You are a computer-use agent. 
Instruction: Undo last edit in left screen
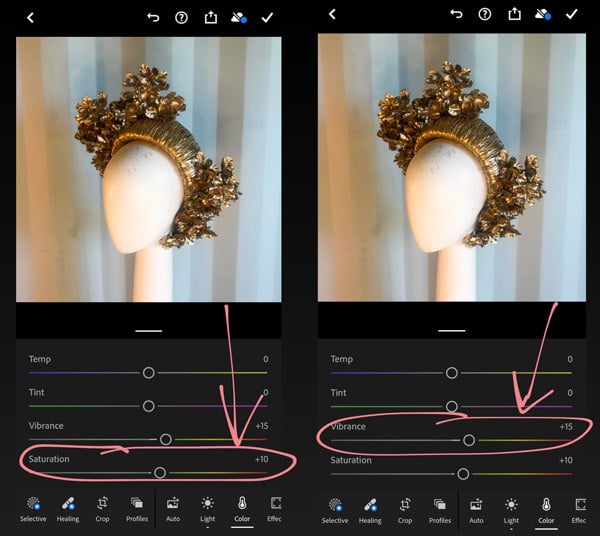(153, 17)
